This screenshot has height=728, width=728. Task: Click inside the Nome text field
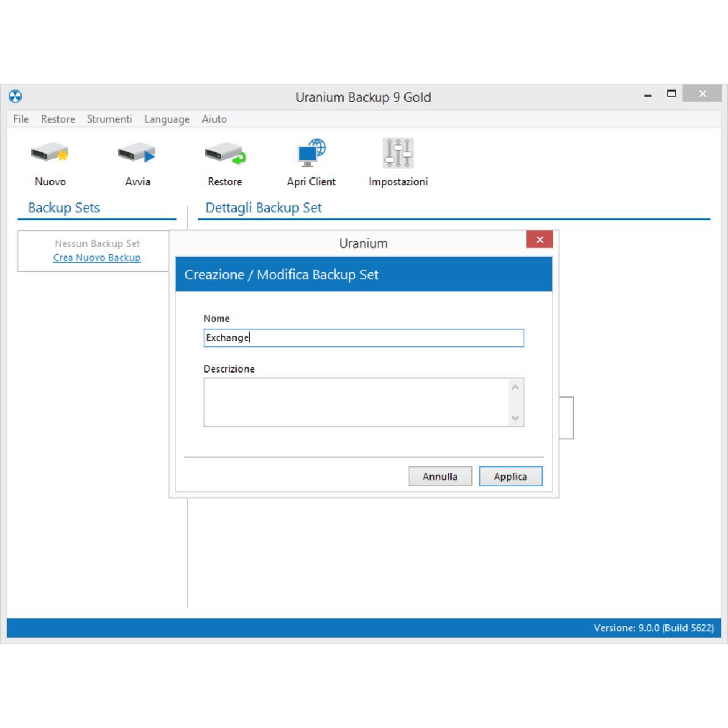[x=363, y=337]
